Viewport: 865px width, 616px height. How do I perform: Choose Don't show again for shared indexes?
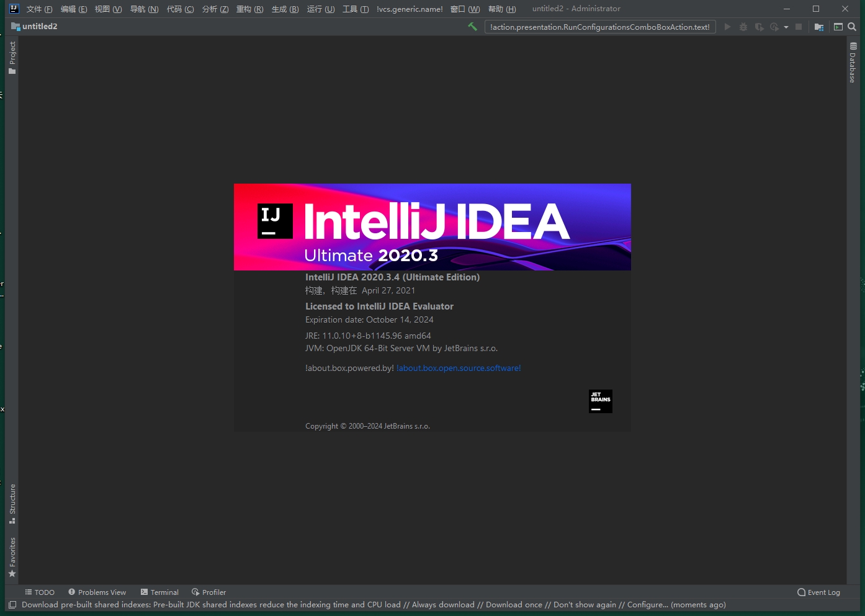pos(584,604)
